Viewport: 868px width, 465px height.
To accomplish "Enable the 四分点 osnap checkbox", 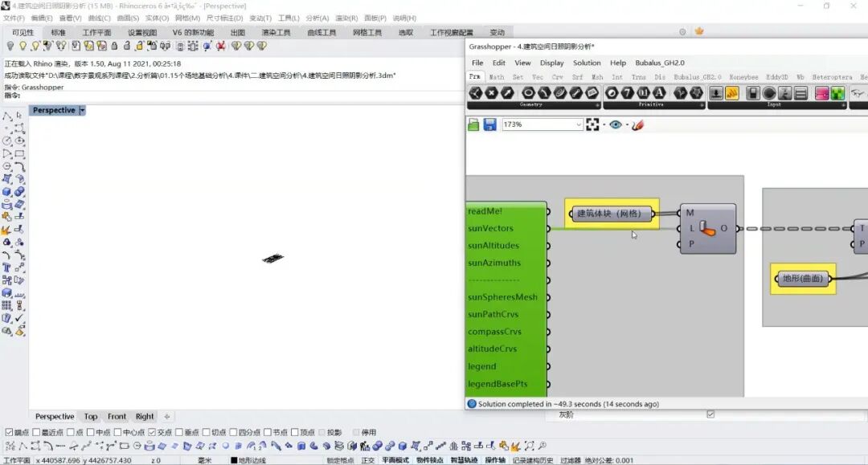I will (x=233, y=432).
